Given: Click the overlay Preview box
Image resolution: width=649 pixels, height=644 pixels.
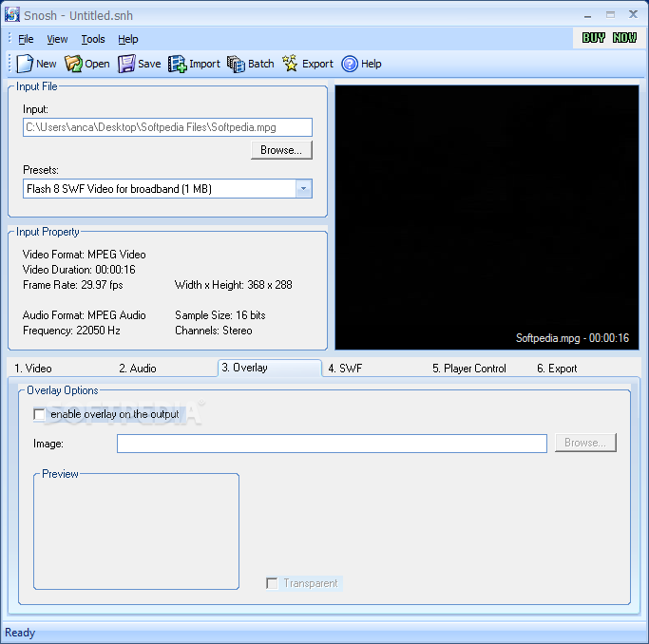Looking at the screenshot, I should coord(136,532).
